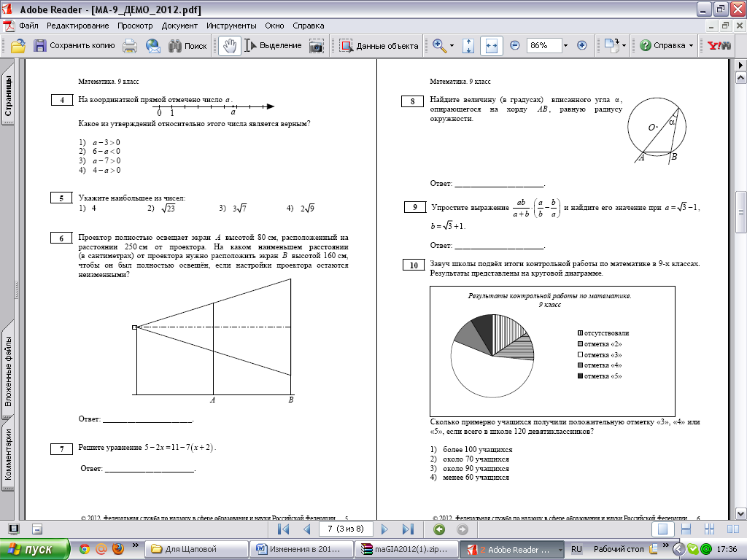
Task: Open the Файл menu
Action: coord(28,26)
